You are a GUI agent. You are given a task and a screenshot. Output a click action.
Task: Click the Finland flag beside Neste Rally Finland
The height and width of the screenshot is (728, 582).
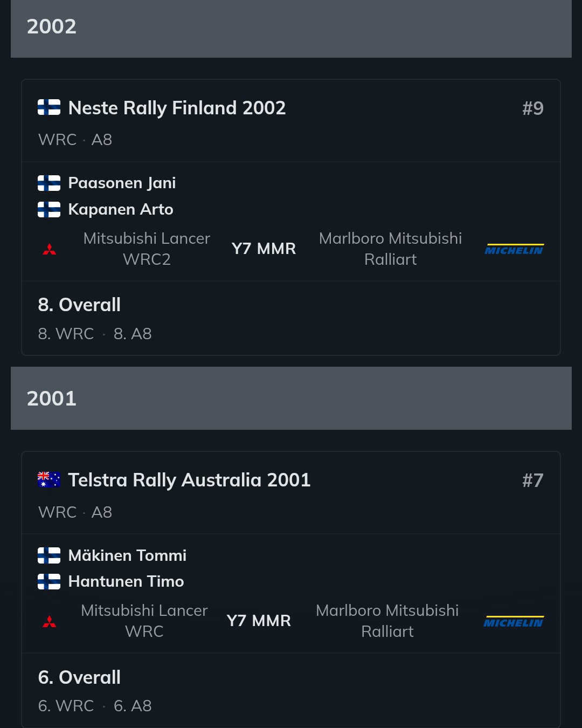(49, 107)
